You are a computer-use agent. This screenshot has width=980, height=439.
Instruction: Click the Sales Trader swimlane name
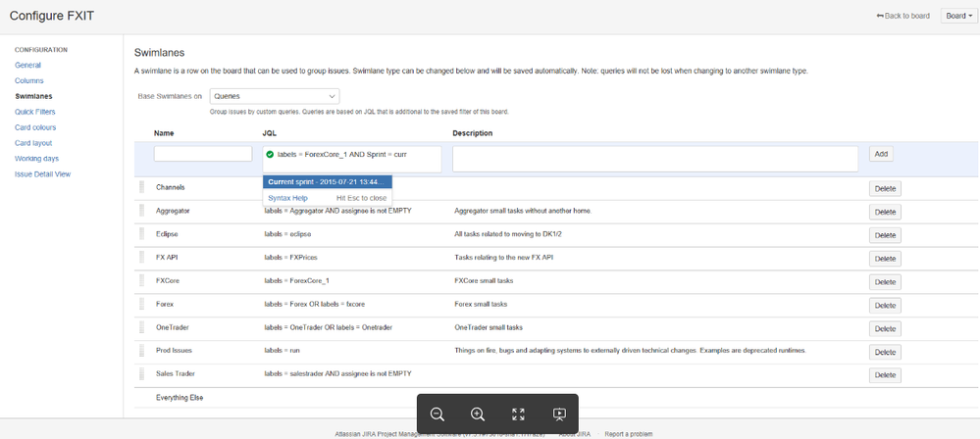(175, 374)
